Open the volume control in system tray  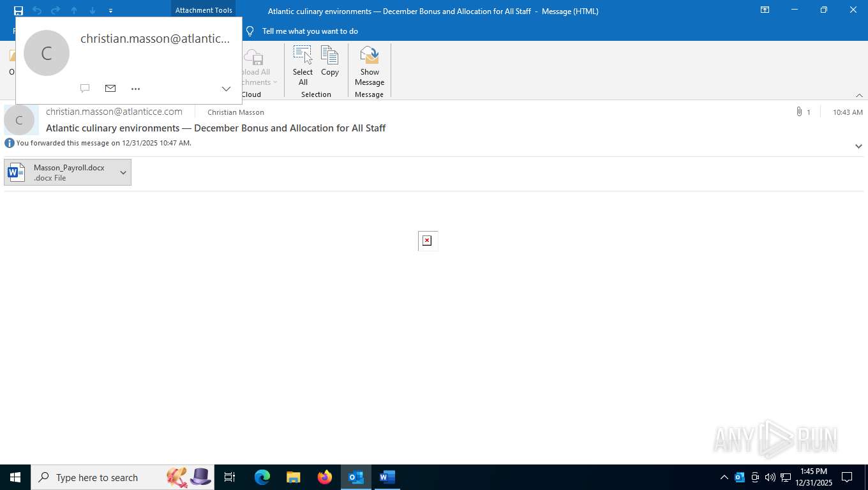tap(770, 477)
